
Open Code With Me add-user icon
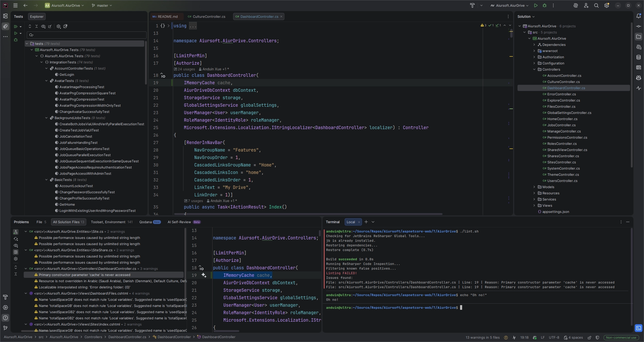tap(586, 5)
